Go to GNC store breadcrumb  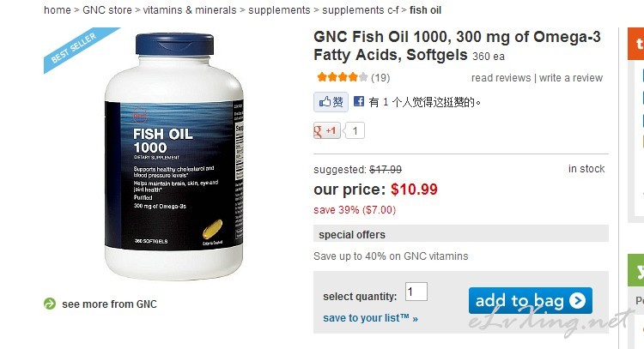tap(107, 10)
